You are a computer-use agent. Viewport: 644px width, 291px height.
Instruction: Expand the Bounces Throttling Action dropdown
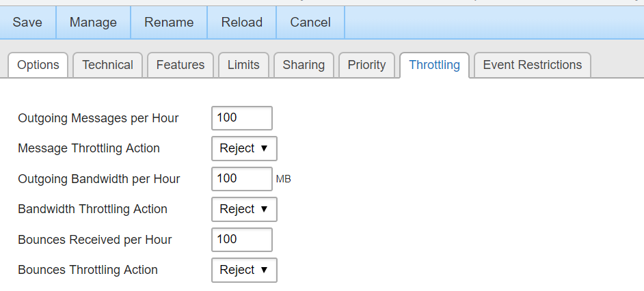[x=244, y=270]
